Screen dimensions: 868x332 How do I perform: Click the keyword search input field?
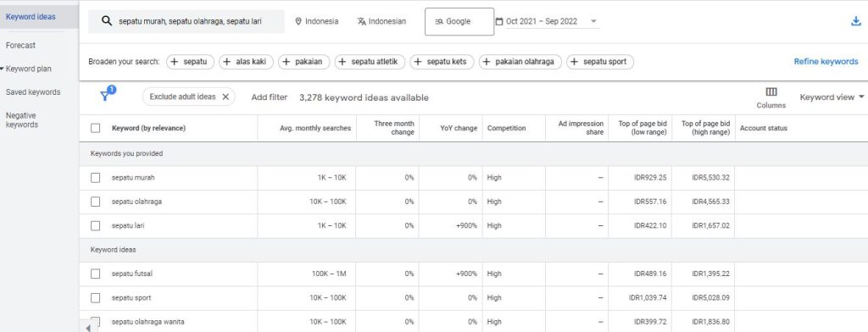(x=186, y=21)
